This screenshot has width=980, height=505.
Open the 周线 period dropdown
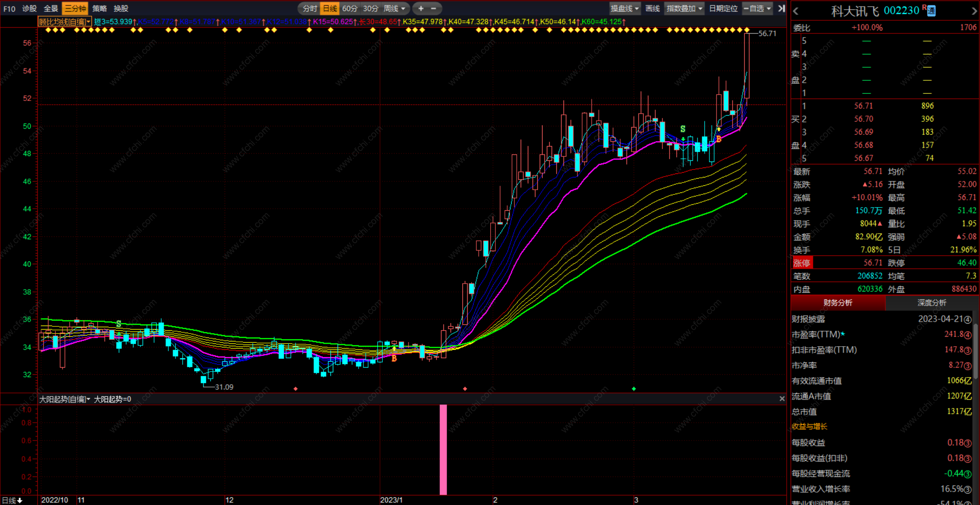click(x=394, y=8)
